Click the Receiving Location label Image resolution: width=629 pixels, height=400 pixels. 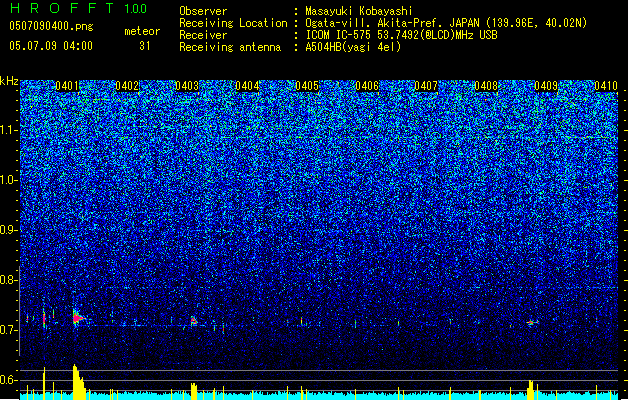click(x=233, y=23)
